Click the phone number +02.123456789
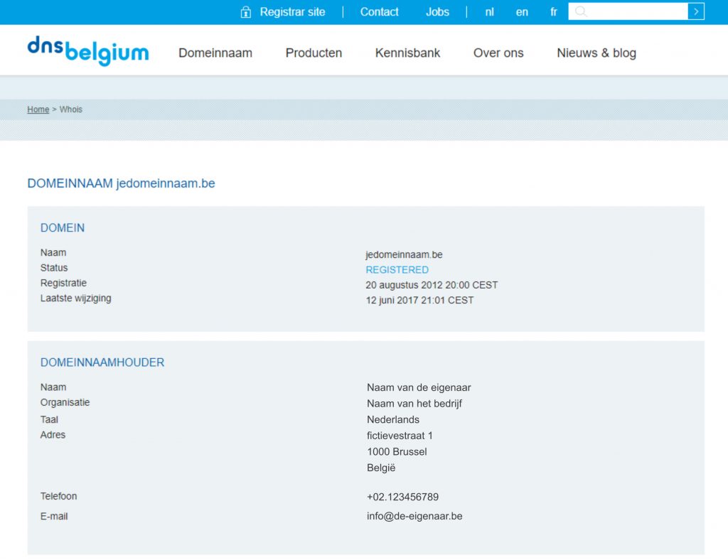This screenshot has width=728, height=560. pyautogui.click(x=402, y=497)
